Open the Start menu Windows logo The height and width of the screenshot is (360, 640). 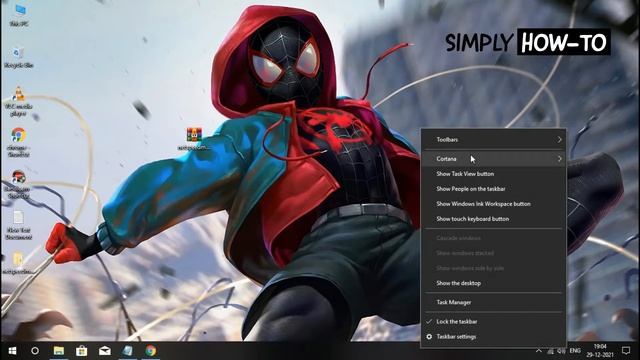(x=12, y=351)
